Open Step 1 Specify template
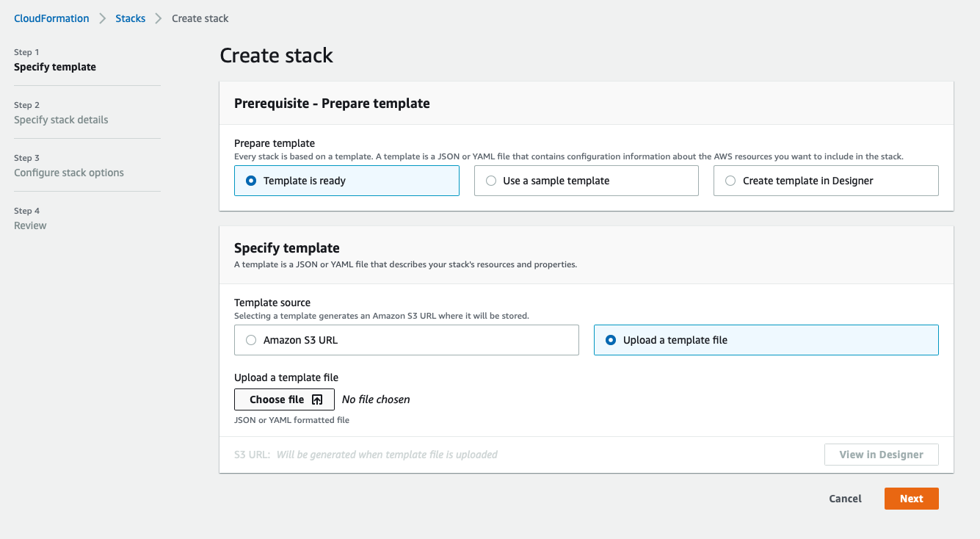Viewport: 980px width, 539px height. tap(55, 67)
